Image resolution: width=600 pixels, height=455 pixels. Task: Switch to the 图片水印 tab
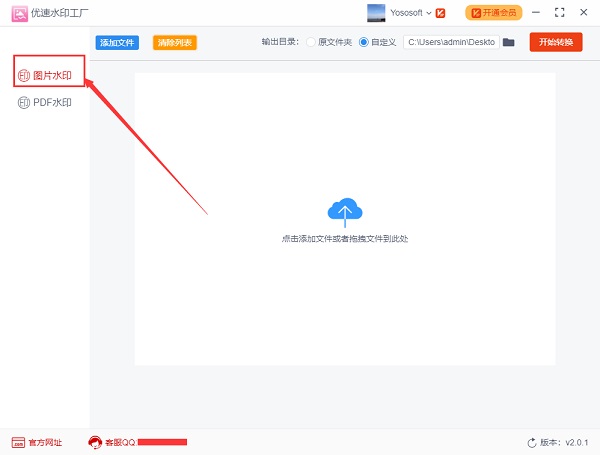(x=49, y=76)
